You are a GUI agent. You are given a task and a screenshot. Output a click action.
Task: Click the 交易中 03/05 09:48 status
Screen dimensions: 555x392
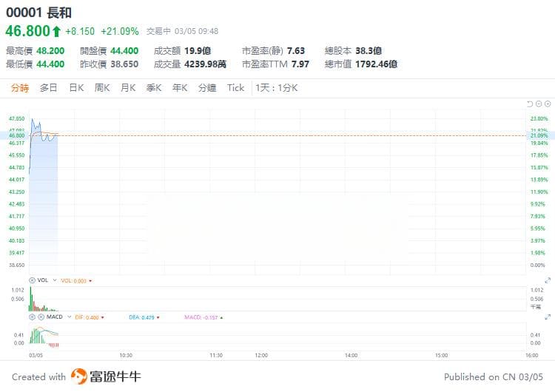(182, 32)
